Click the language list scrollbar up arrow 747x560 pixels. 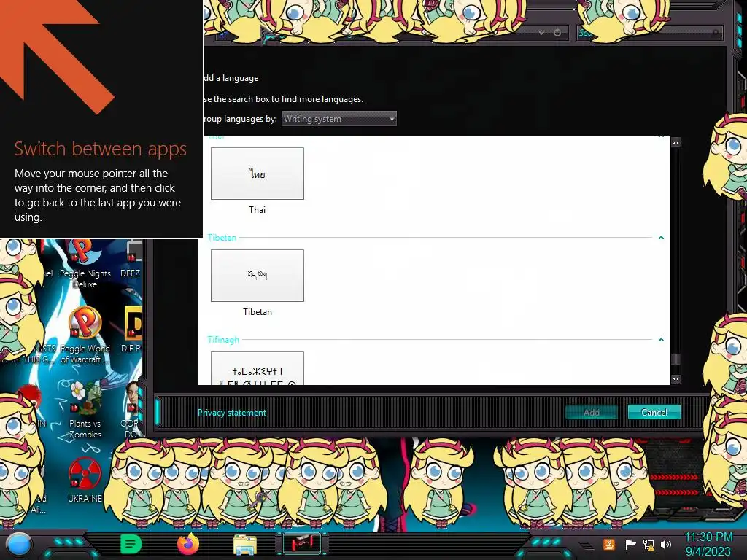coord(676,142)
